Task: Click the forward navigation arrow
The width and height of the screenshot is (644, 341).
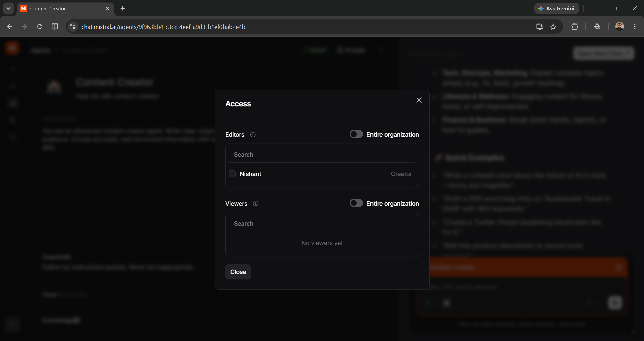Action: point(24,27)
